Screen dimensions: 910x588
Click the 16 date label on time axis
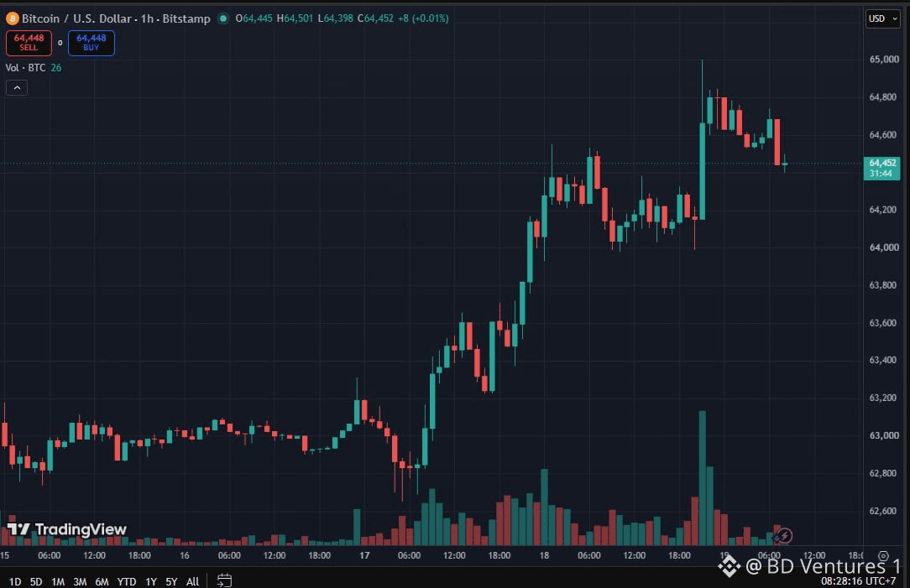pos(184,555)
